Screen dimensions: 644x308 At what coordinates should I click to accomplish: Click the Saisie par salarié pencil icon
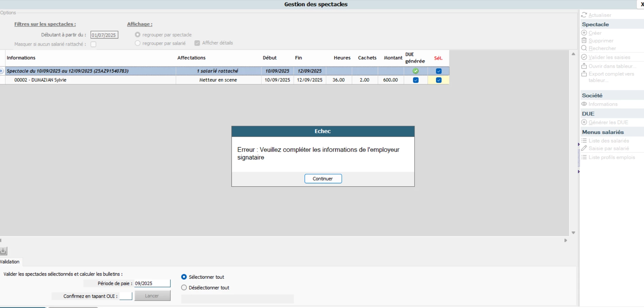tap(584, 148)
